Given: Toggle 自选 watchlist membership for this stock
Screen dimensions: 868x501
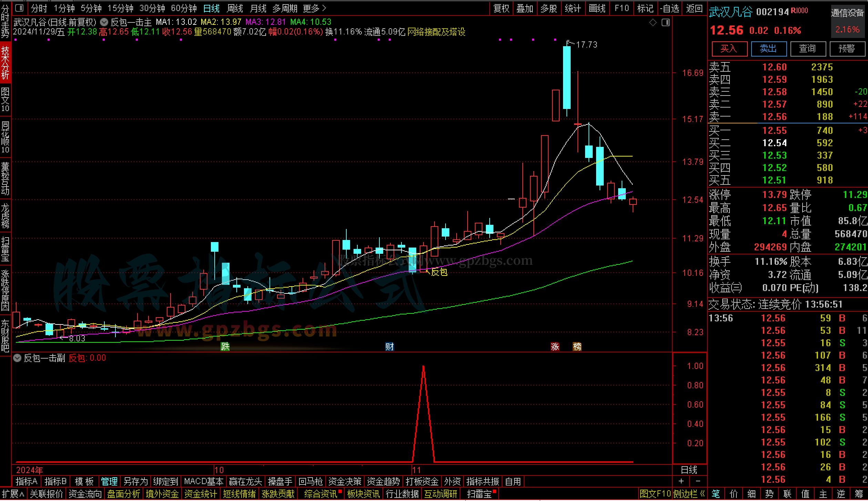Looking at the screenshot, I should (670, 8).
